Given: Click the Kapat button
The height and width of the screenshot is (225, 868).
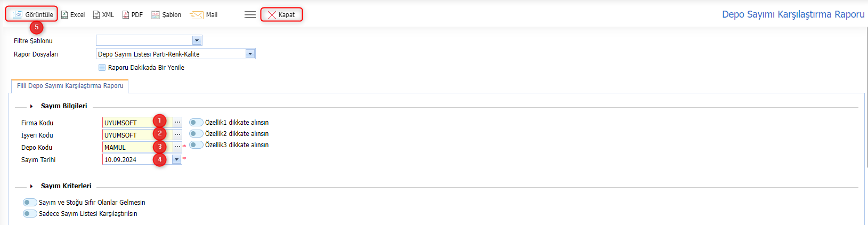Looking at the screenshot, I should coord(281,14).
